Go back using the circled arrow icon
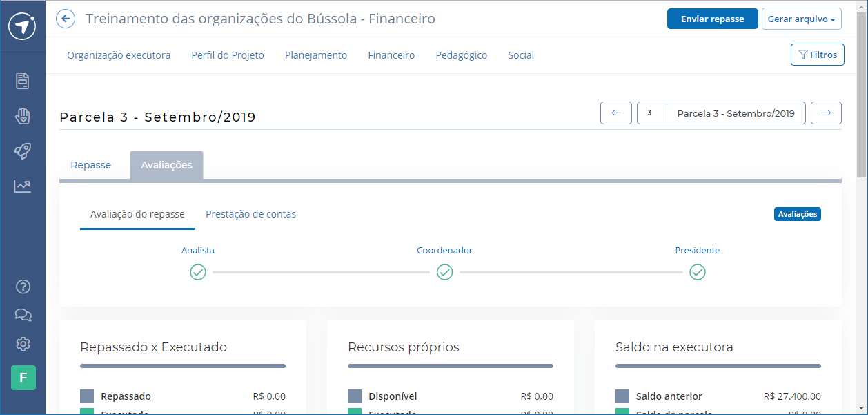The width and height of the screenshot is (868, 415). [66, 19]
